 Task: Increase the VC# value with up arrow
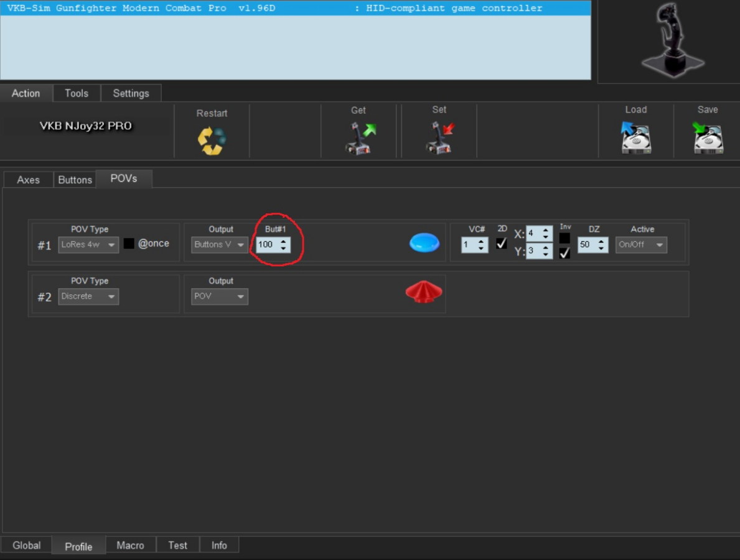(481, 241)
